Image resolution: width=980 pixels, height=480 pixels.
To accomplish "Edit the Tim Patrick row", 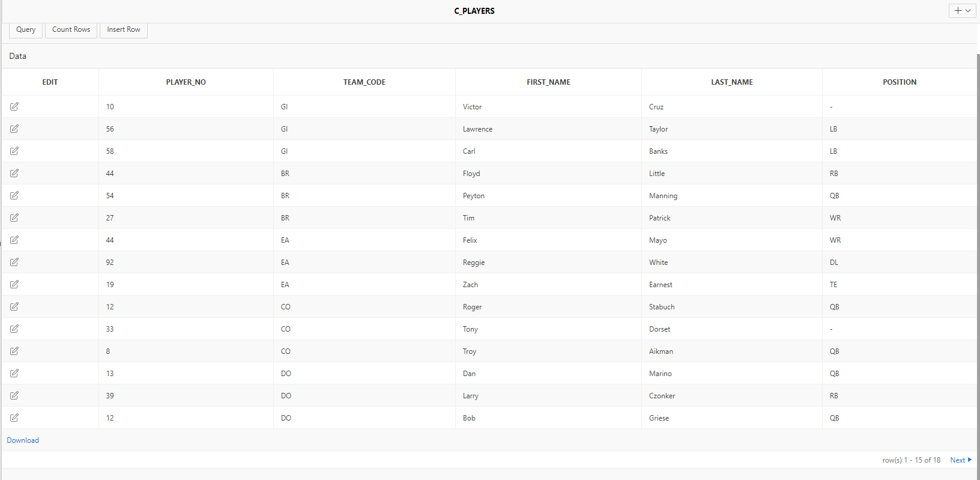I will 14,217.
